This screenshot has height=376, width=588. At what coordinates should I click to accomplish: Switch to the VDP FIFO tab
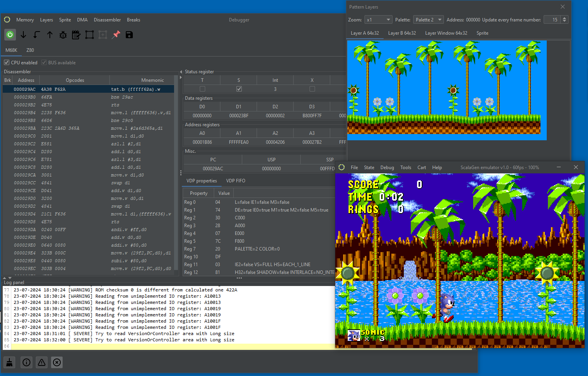pyautogui.click(x=236, y=180)
